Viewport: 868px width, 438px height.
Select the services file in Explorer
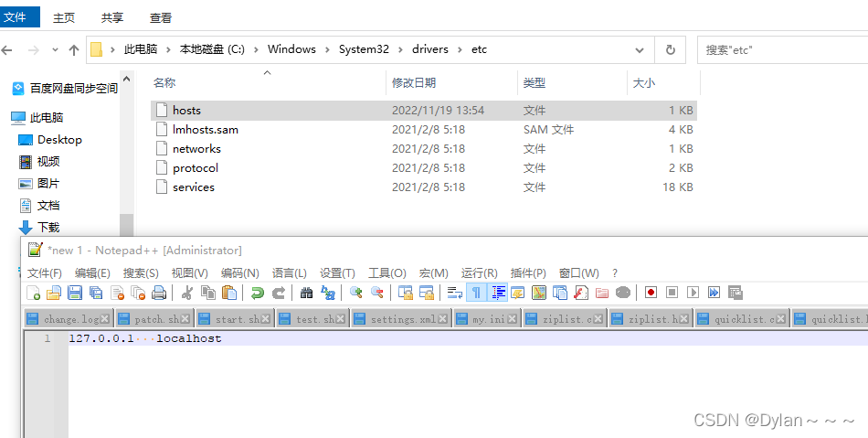coord(424,187)
